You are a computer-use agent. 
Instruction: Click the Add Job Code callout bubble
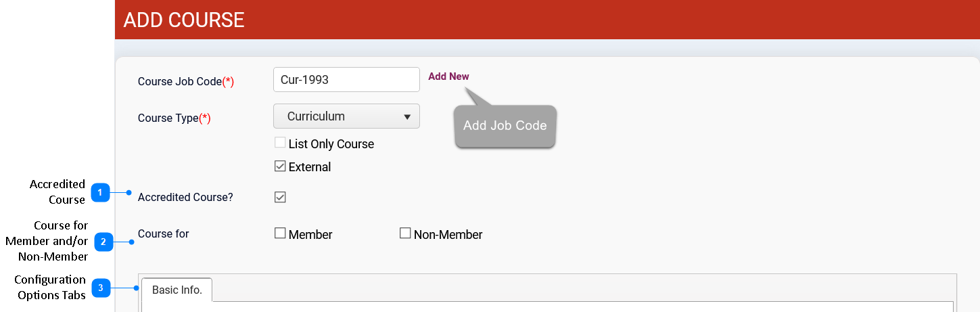tap(505, 126)
